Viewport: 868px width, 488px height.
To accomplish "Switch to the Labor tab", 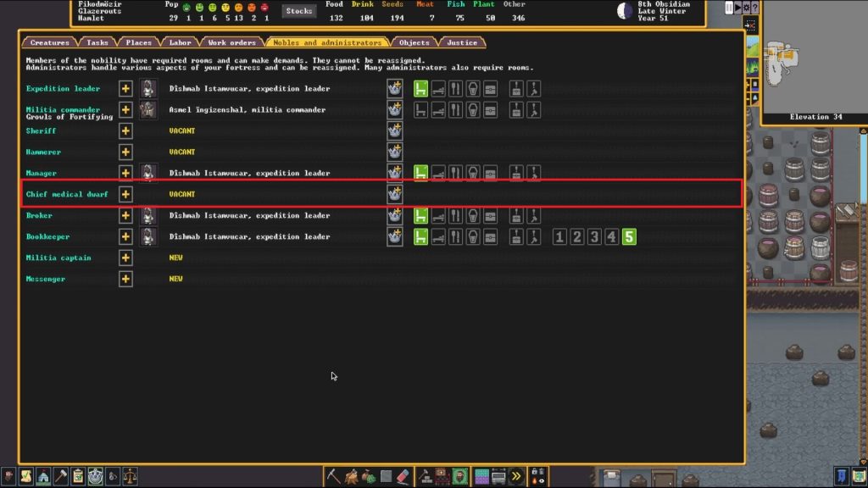I will click(180, 42).
